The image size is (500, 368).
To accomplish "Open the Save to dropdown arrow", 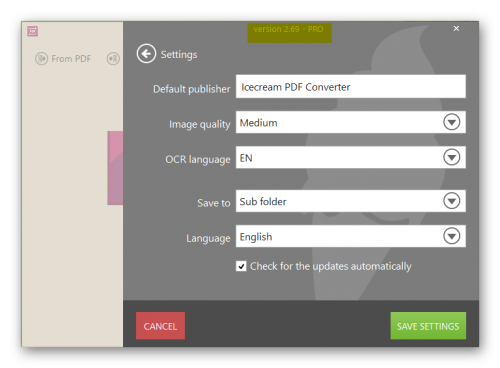I will click(452, 201).
